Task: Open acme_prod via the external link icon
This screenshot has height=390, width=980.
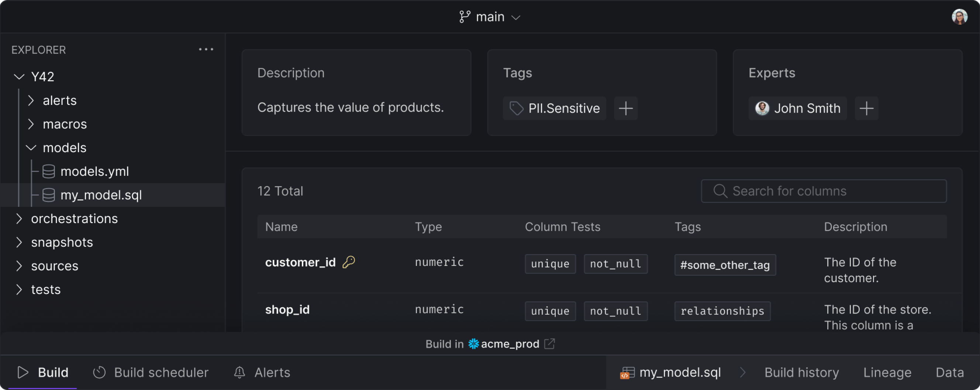Action: click(549, 344)
